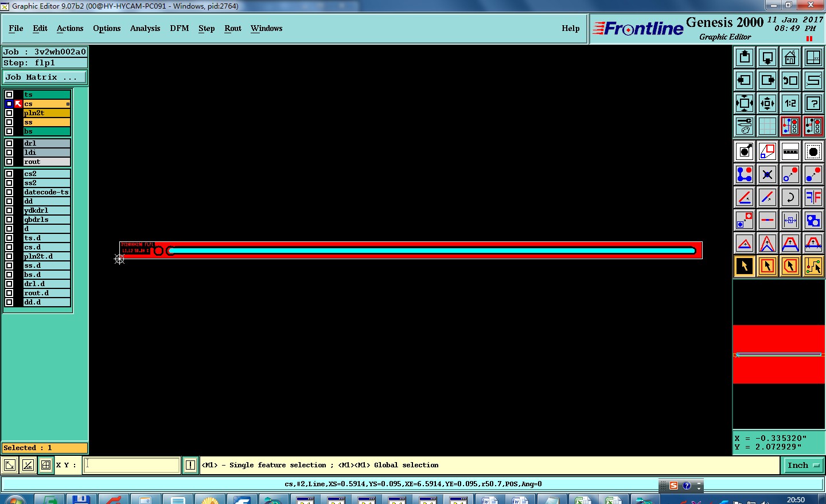Open the DFM menu
The height and width of the screenshot is (504, 826).
coord(180,28)
